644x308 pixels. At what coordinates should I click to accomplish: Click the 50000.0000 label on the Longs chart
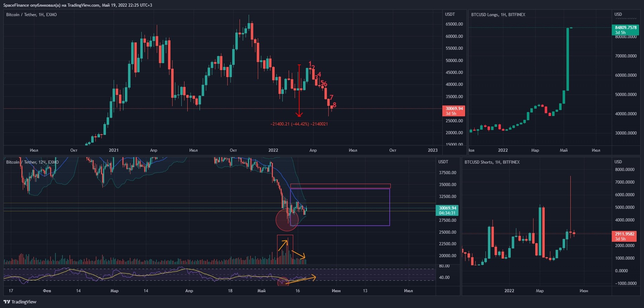click(x=626, y=95)
